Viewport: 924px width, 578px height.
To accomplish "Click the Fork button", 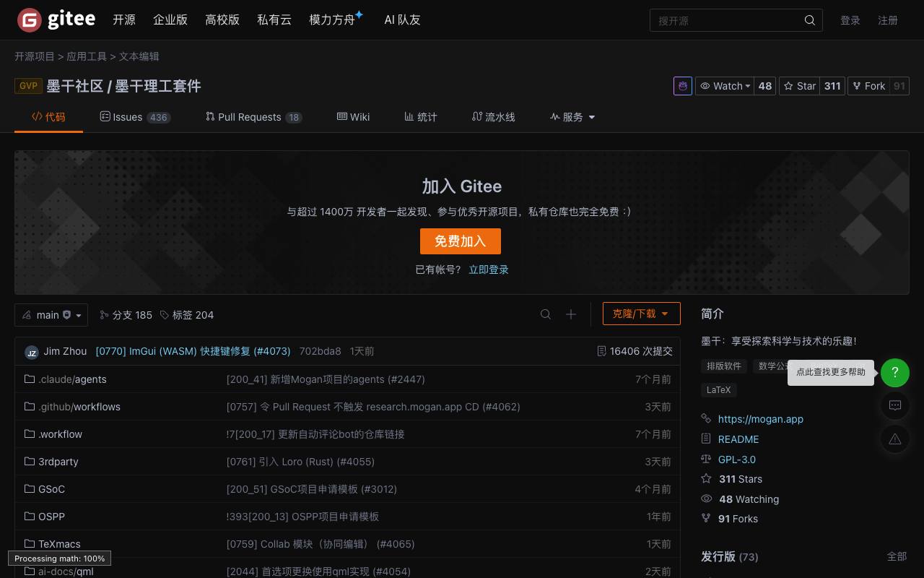I will click(868, 86).
